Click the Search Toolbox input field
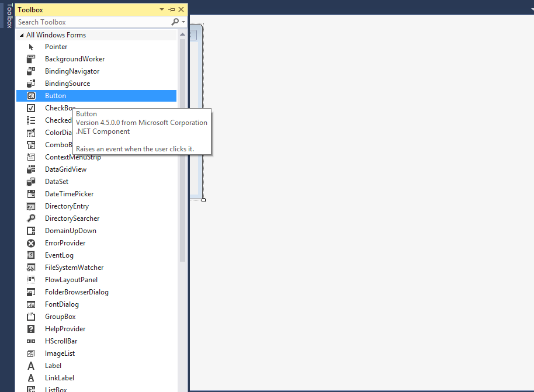 tap(93, 22)
